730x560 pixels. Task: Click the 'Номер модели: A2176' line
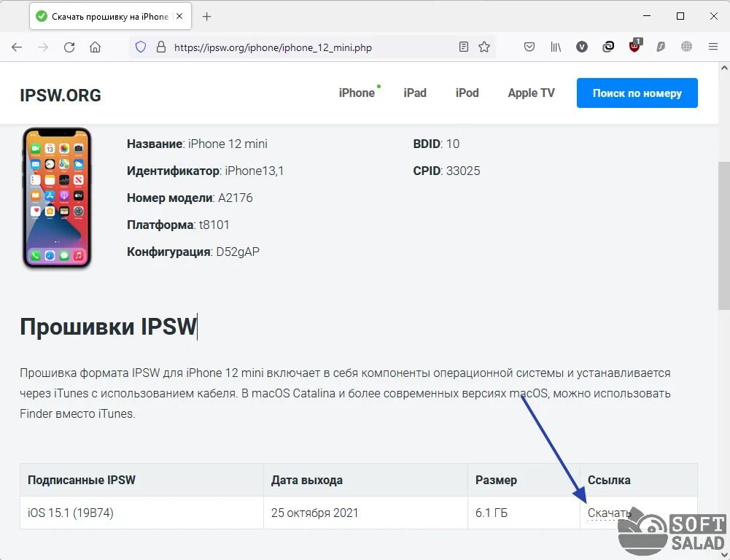(x=190, y=198)
